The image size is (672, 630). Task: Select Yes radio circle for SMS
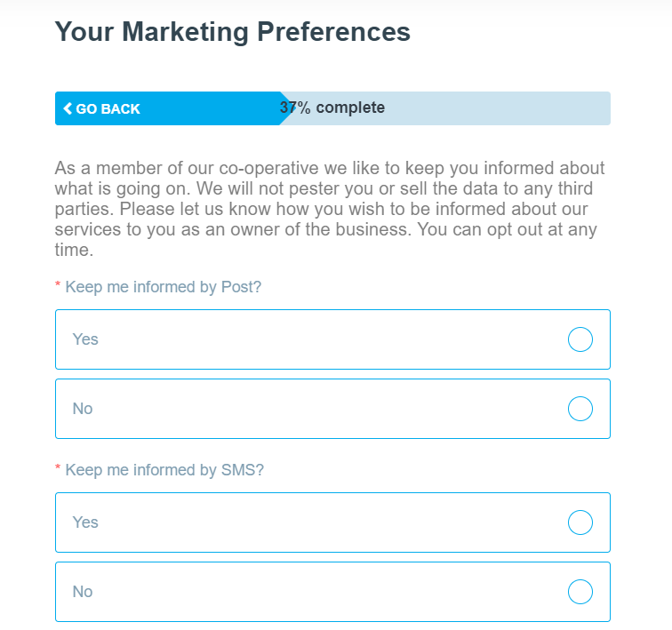[580, 522]
